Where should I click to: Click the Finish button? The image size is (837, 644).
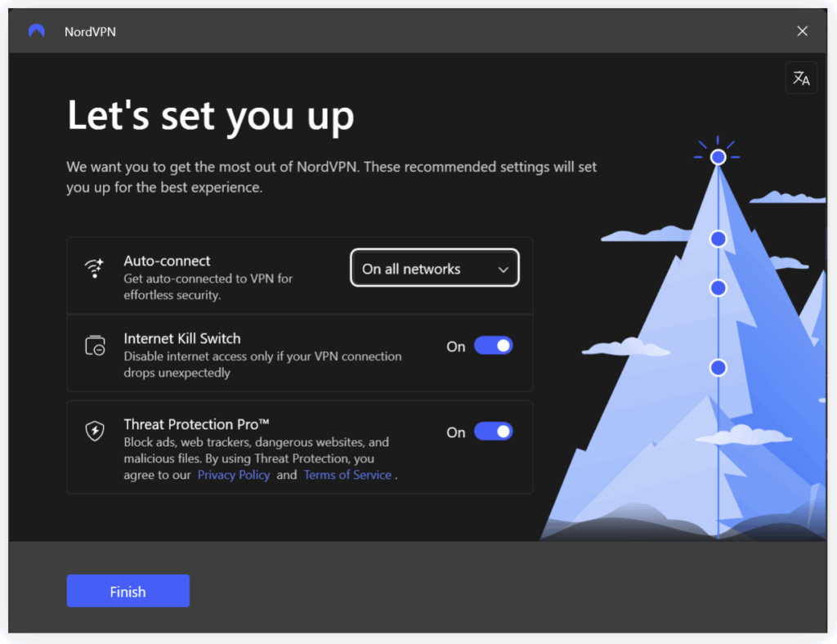coord(128,591)
